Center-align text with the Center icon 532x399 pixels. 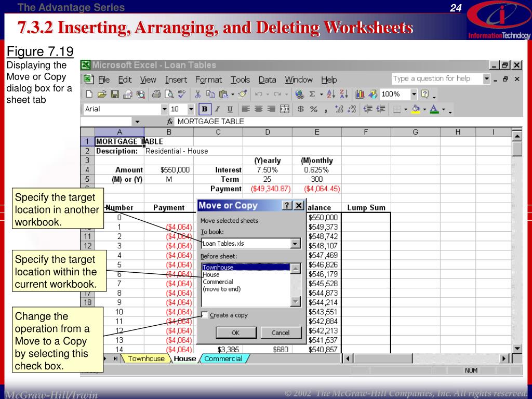coord(259,109)
